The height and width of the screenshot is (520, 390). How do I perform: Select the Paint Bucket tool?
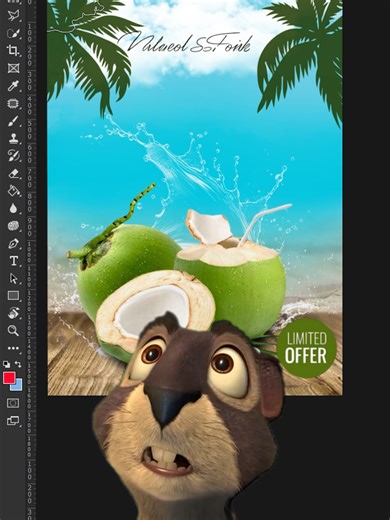click(x=13, y=190)
